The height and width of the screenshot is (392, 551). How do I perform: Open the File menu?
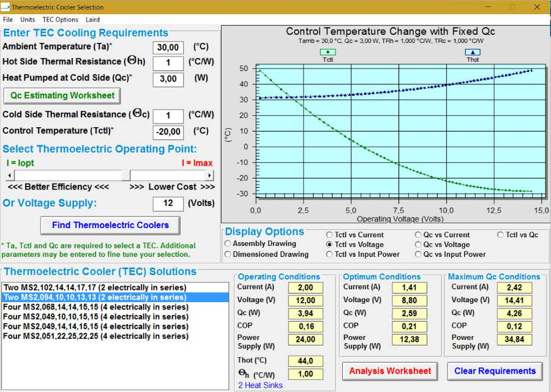point(8,20)
